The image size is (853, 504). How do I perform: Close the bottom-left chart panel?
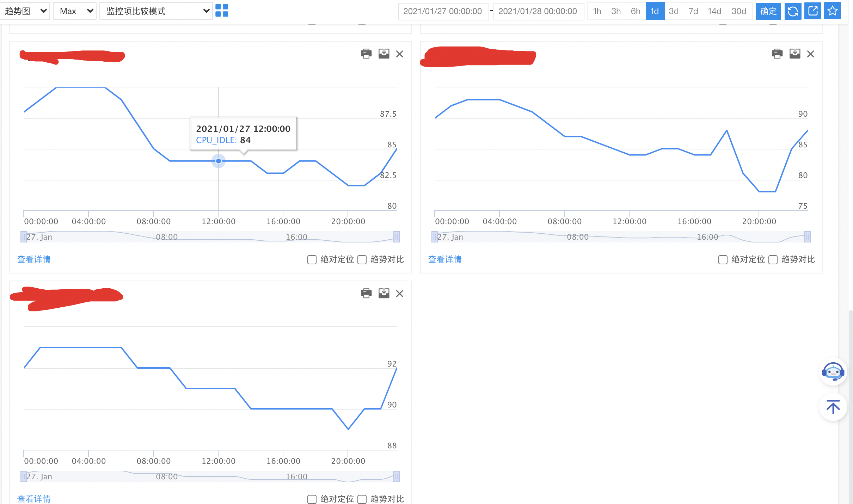399,294
